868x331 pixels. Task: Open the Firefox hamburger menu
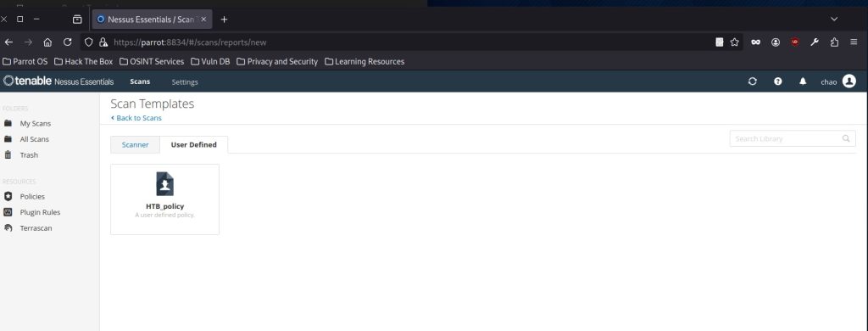point(854,42)
